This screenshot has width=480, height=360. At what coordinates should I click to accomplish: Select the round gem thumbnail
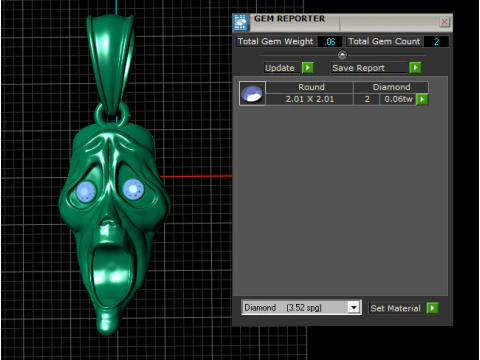(x=252, y=93)
